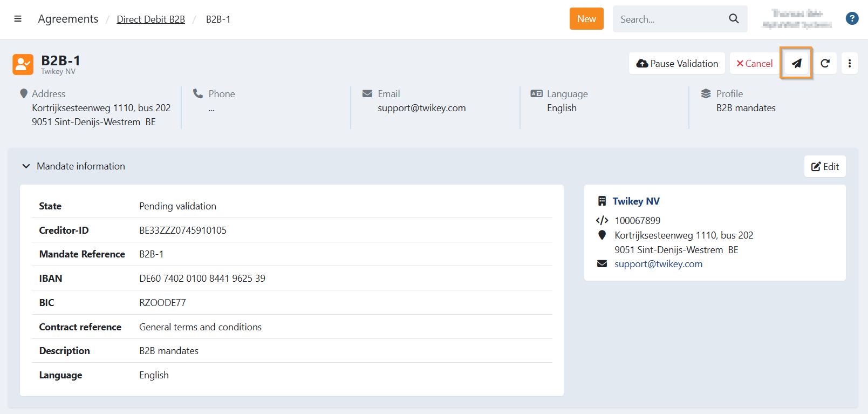Open Twikey NV company link
Screen dimensions: 868x414
(x=636, y=201)
